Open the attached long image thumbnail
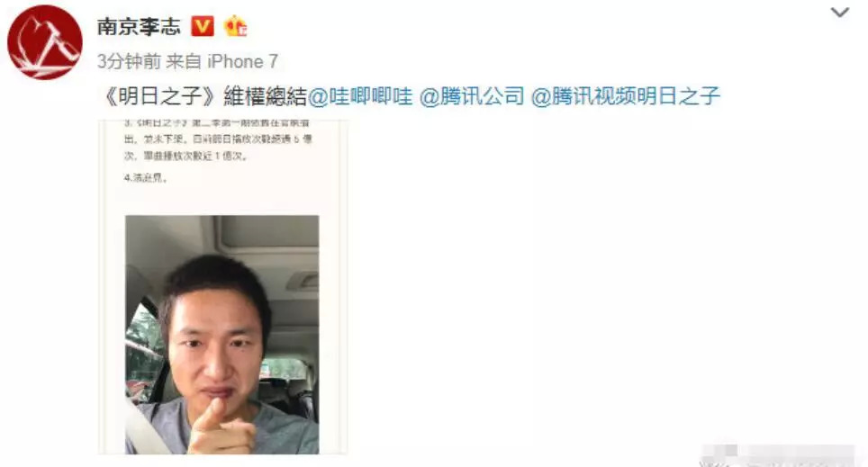This screenshot has height=467, width=868. coord(223,287)
